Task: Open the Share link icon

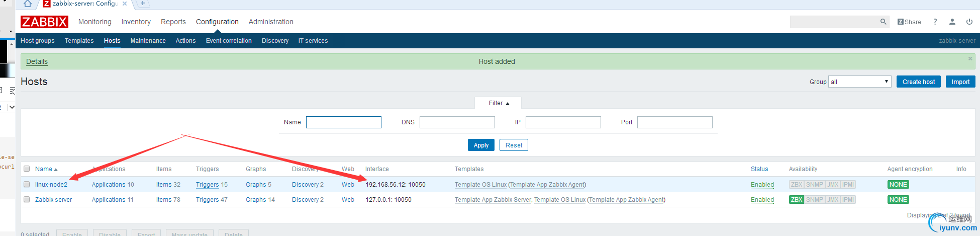Action: click(909, 22)
